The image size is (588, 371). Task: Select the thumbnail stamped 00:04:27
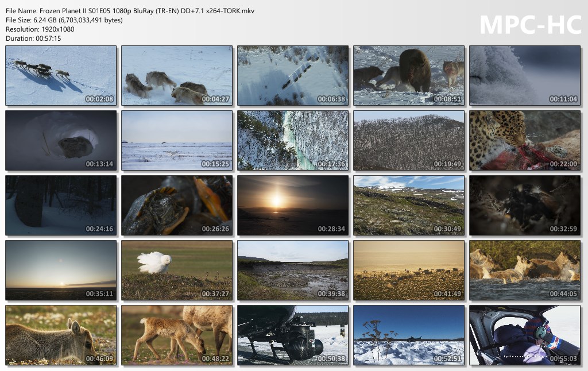pyautogui.click(x=177, y=75)
